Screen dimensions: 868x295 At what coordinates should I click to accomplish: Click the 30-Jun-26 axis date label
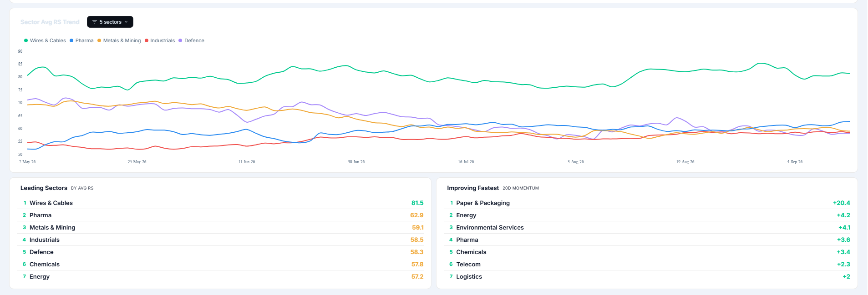[x=356, y=162]
